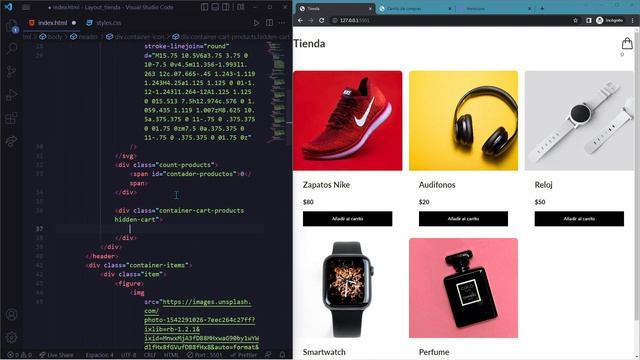Bookmark this page with the star icon
This screenshot has width=640, height=360.
[x=575, y=20]
